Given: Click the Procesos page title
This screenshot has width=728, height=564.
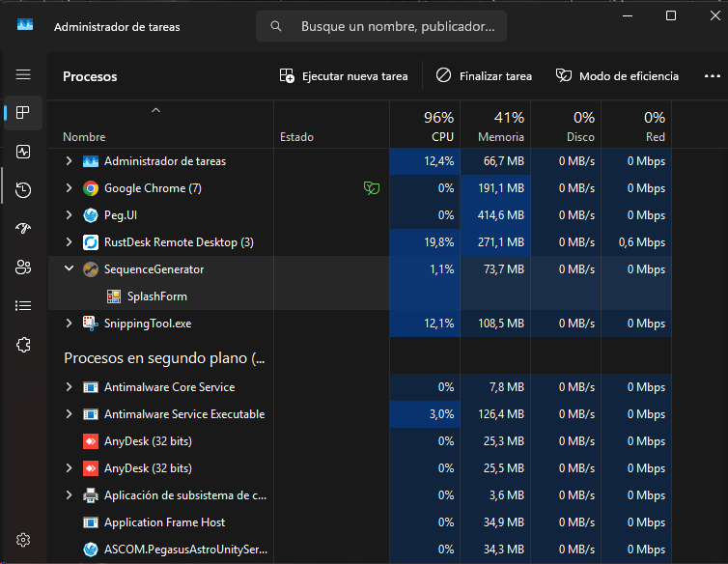Looking at the screenshot, I should [x=90, y=76].
